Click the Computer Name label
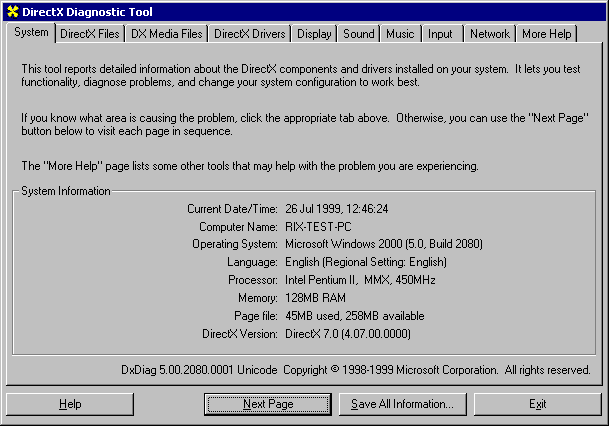 point(238,227)
